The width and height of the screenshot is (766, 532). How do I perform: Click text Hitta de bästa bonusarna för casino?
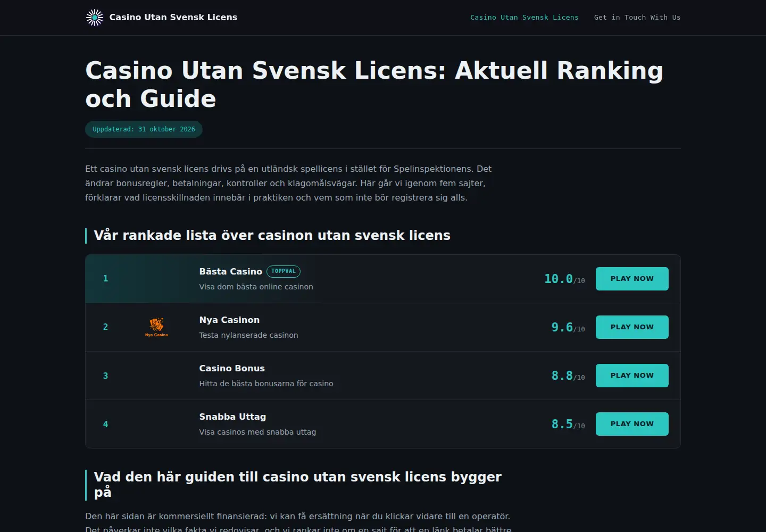266,384
